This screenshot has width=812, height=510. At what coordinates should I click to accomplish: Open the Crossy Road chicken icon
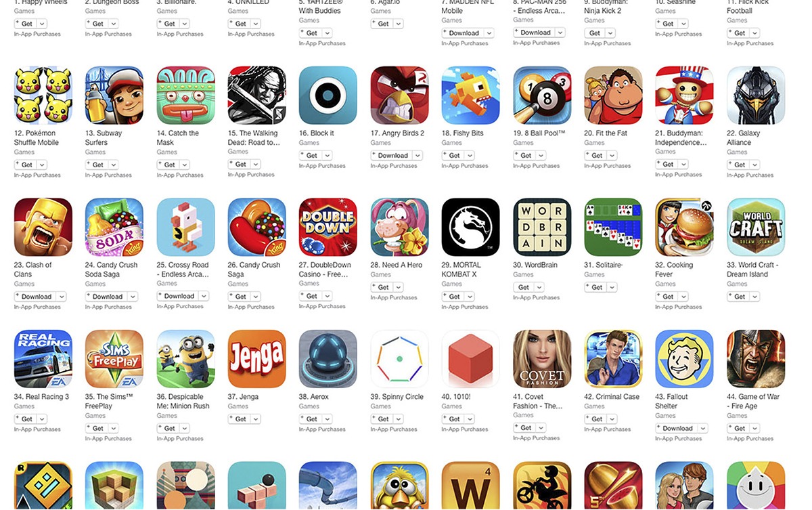coord(185,227)
